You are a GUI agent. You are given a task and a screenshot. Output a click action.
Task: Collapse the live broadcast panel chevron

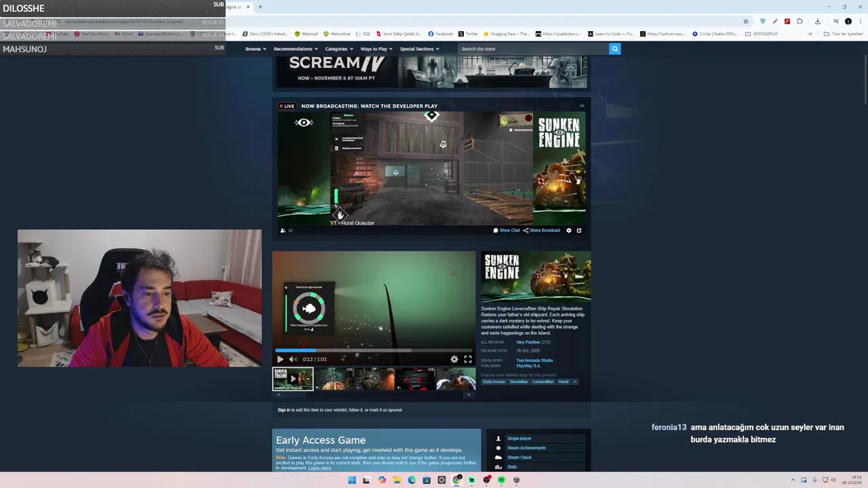[582, 106]
